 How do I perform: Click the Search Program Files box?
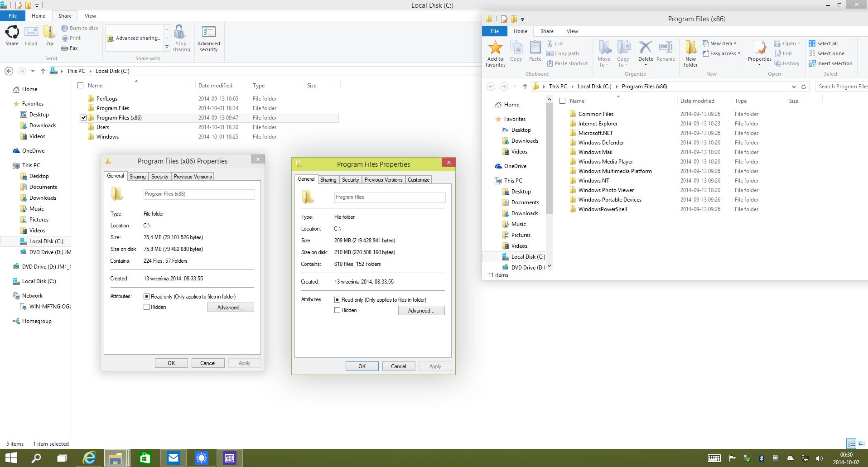tap(842, 87)
